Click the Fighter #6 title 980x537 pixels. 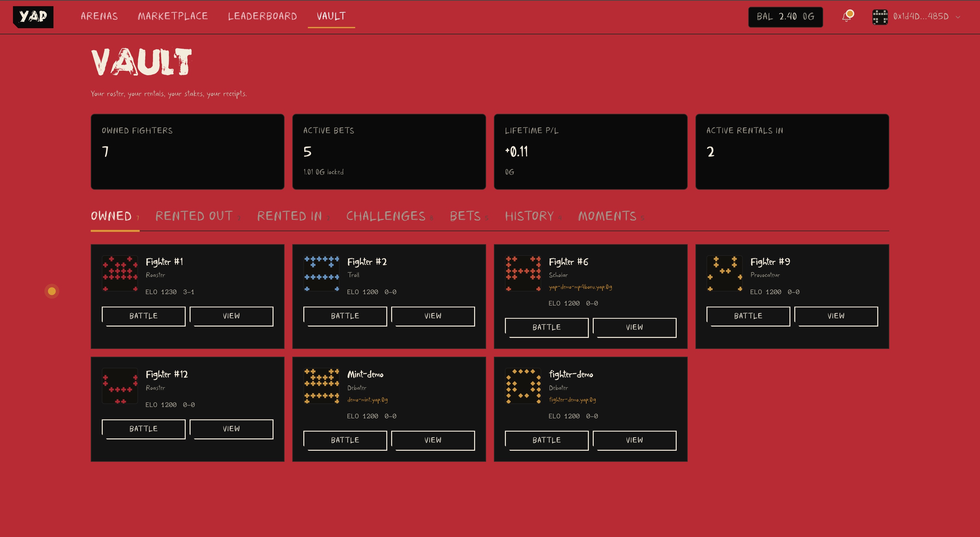tap(569, 262)
